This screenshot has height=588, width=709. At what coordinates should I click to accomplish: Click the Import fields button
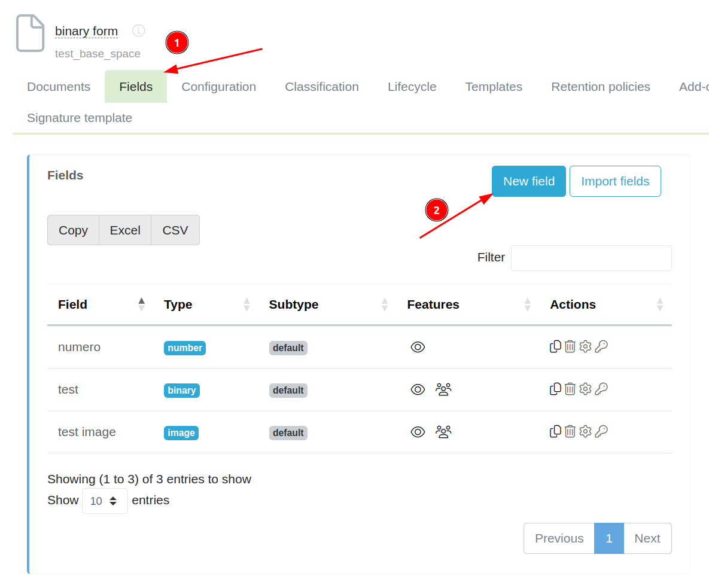point(614,181)
